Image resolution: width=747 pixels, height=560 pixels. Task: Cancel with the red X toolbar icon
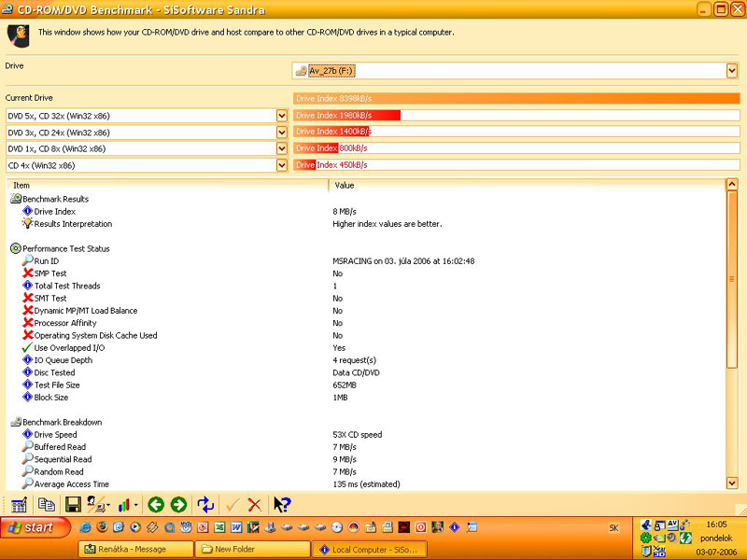click(255, 505)
